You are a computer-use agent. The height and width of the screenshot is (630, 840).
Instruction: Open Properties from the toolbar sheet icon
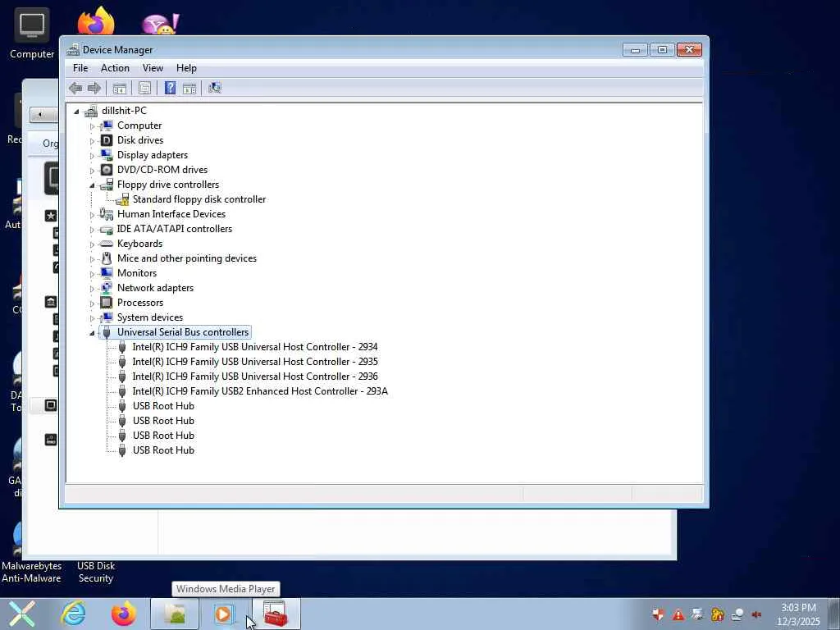[x=144, y=89]
